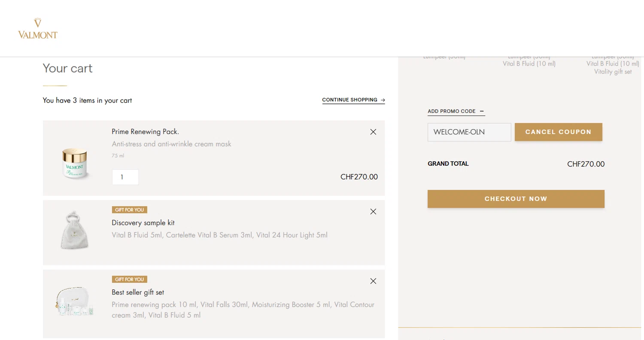Click the promo code field with WELCOME-OLN

pos(469,132)
